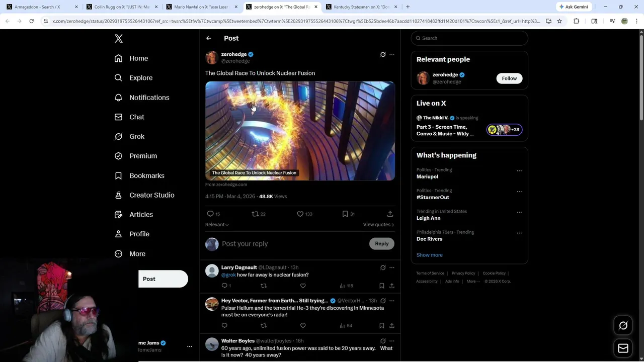Bookmark this page with star icon
The image size is (644, 362).
(559, 21)
